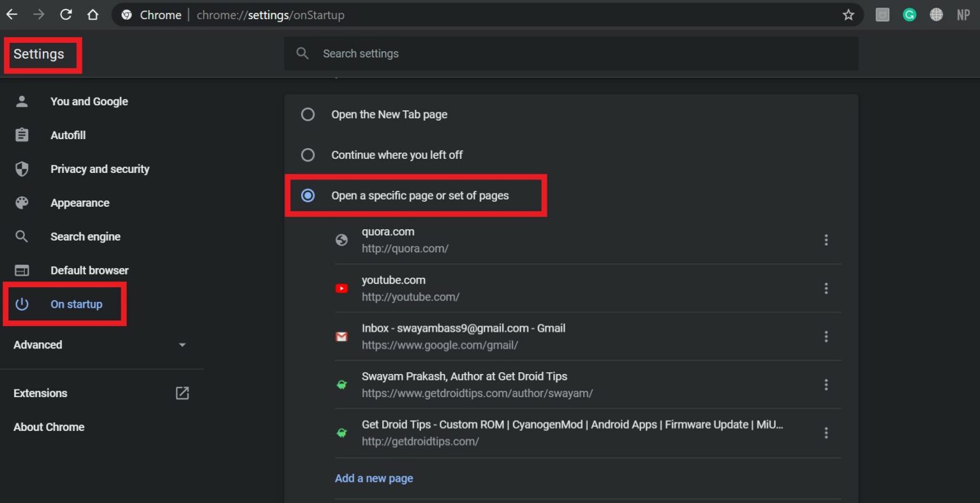Go to Privacy and security section
Screen dimensions: 980x503
pos(100,169)
